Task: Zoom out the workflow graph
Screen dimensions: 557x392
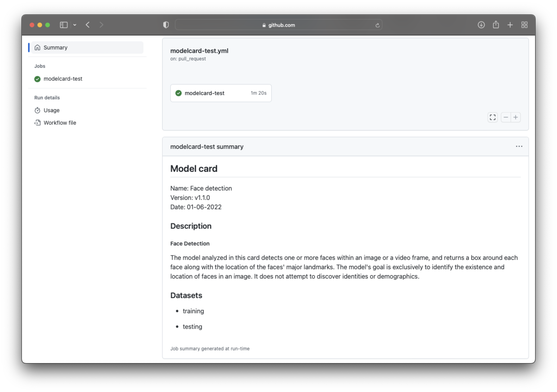Action: coord(506,117)
